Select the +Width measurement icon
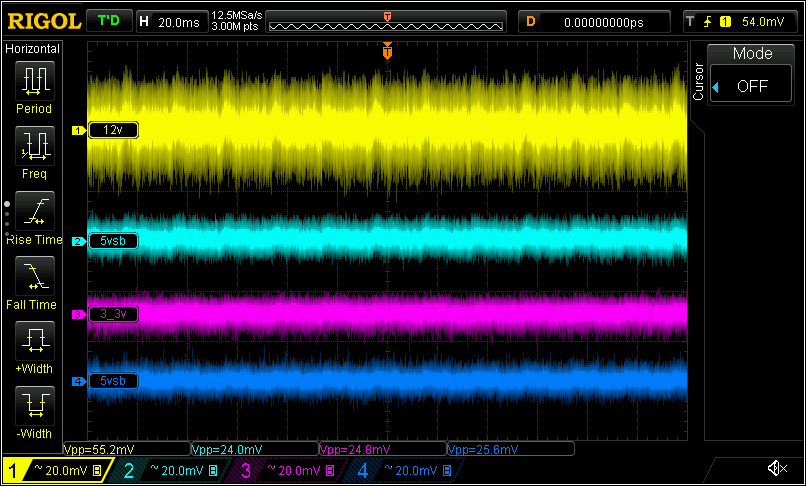806x486 pixels. pos(34,341)
